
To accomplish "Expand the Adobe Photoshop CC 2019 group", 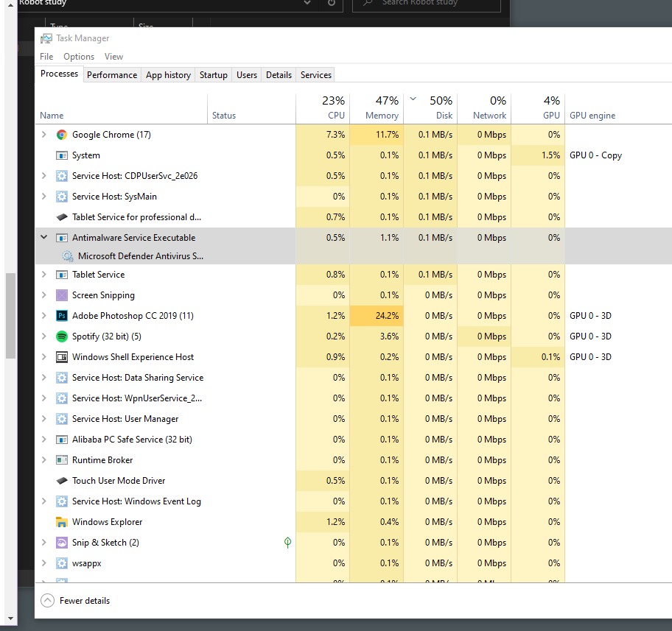I will tap(43, 316).
